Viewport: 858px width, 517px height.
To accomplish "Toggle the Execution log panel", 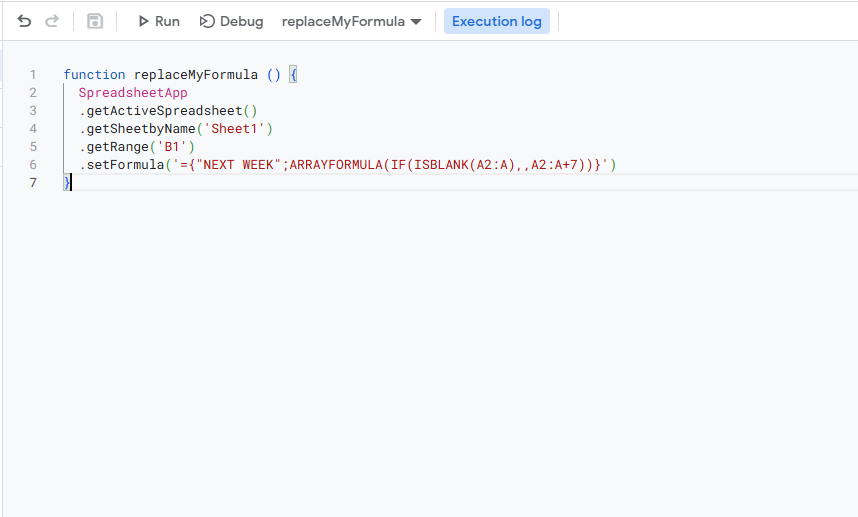I will tap(497, 21).
